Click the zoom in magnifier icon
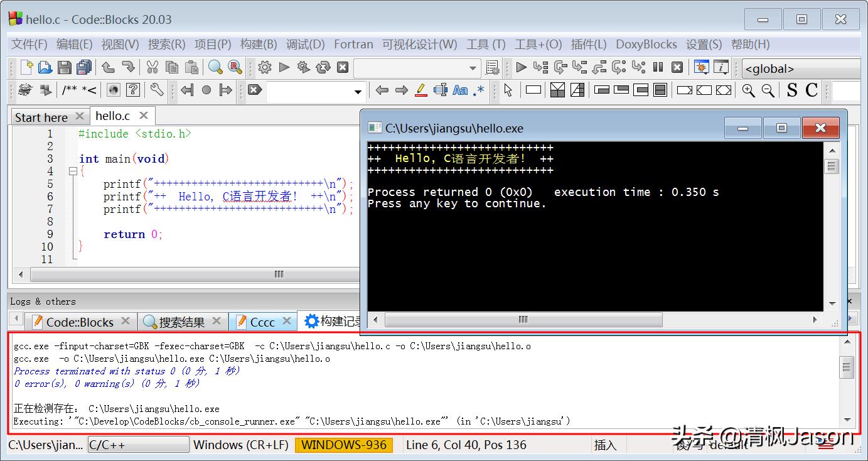This screenshot has height=461, width=868. pyautogui.click(x=748, y=90)
